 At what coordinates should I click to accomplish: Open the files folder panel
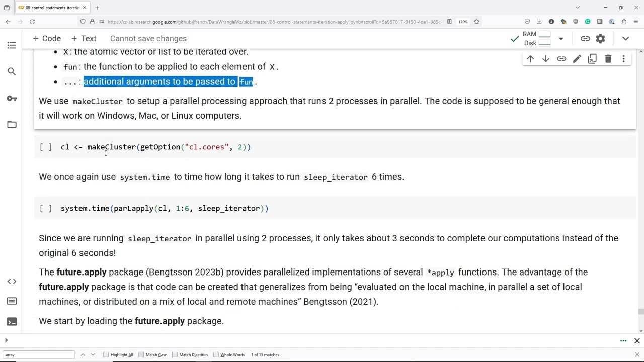pos(12,124)
